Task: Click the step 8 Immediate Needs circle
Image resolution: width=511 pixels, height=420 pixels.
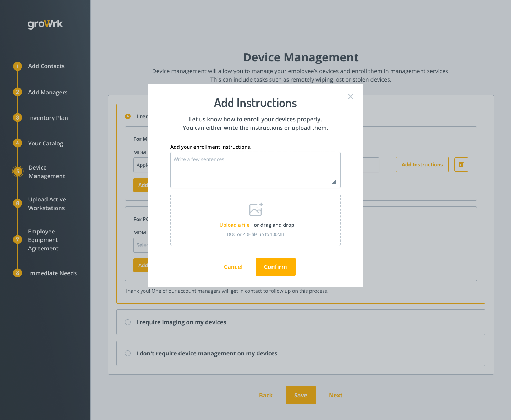Action: point(17,273)
